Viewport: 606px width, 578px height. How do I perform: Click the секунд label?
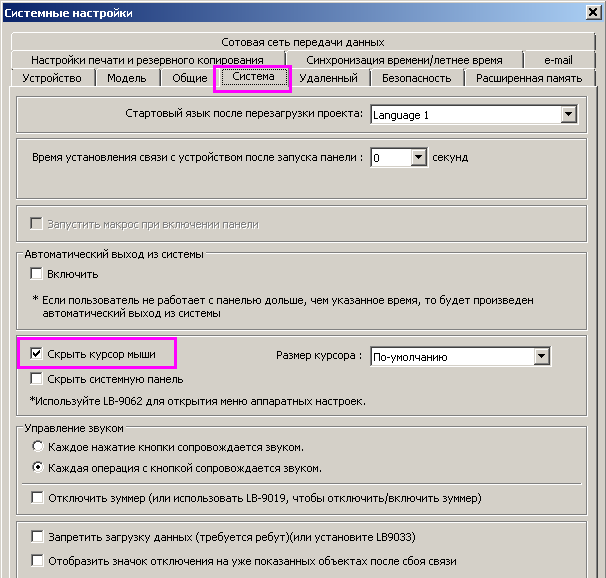450,157
